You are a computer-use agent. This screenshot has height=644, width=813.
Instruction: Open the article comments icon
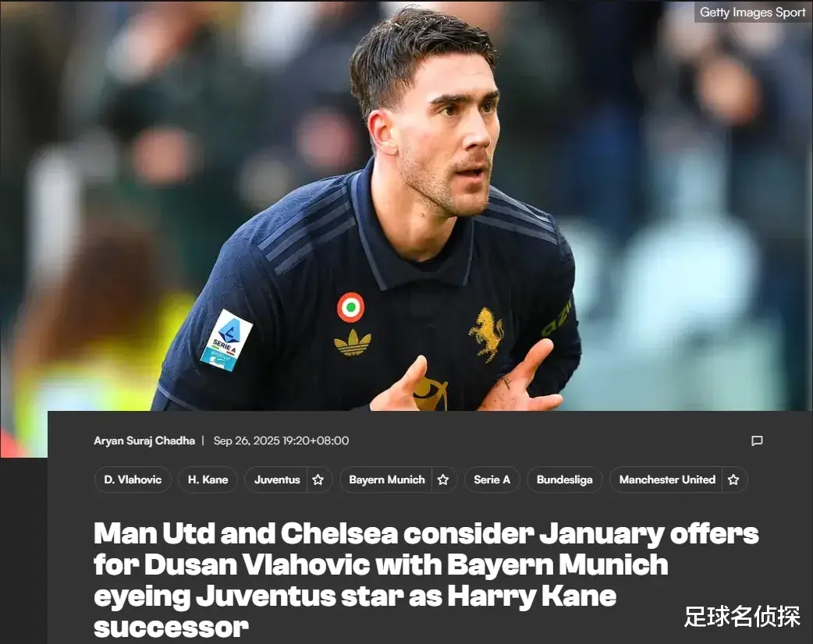tap(757, 441)
